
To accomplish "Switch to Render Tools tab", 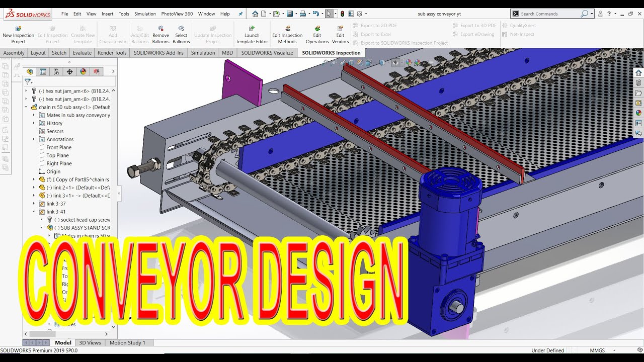I will coord(112,53).
